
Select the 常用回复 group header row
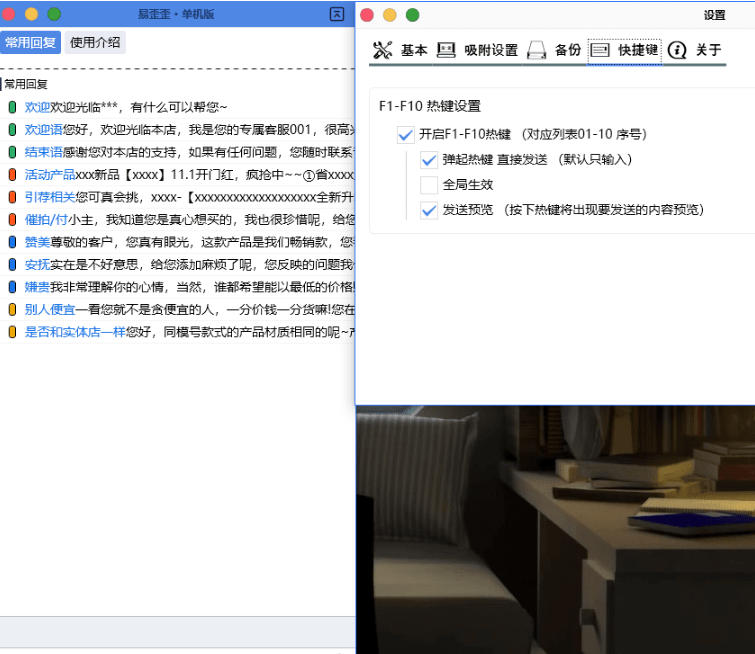point(177,84)
